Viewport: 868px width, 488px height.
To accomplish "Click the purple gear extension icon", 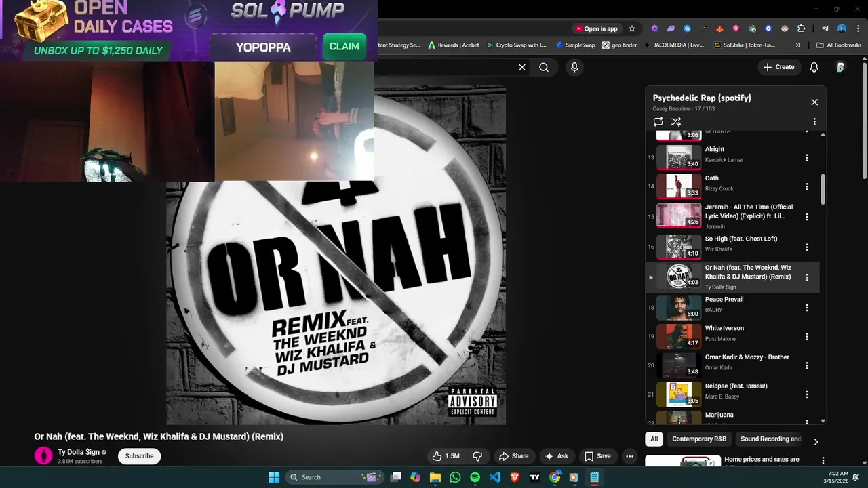I will point(654,28).
